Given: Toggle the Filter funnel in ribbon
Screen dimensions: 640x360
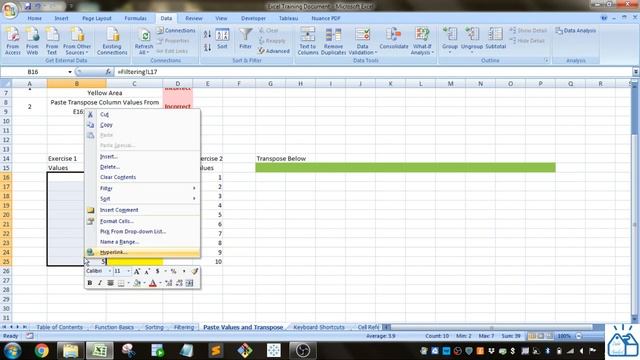Looking at the screenshot, I should tap(245, 39).
